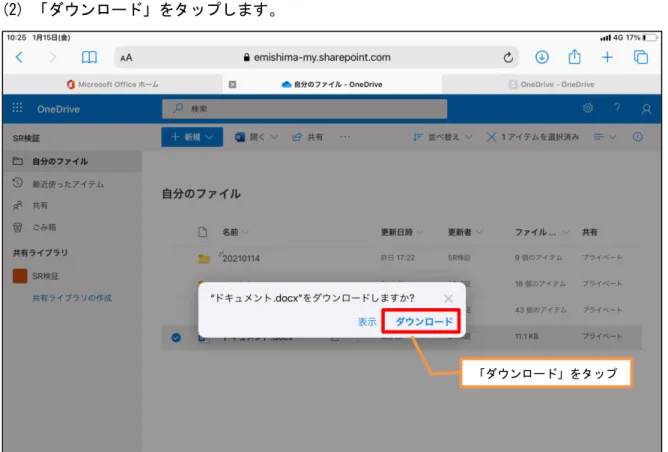Tap the Safari back arrow

pos(19,57)
